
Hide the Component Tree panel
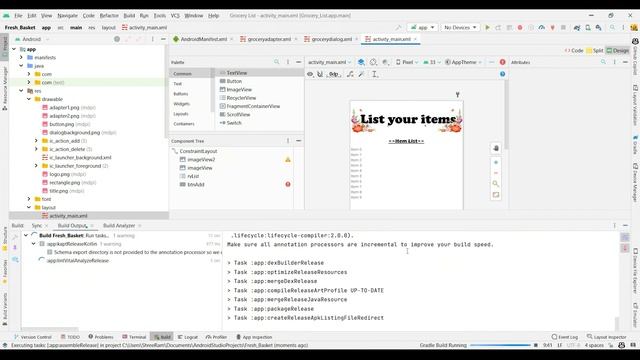tap(299, 141)
